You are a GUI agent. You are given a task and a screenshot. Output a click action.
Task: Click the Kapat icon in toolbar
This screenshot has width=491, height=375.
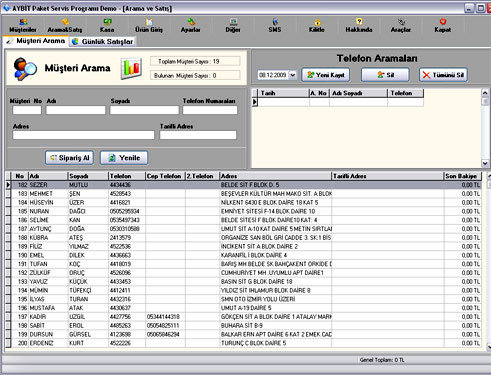tap(443, 26)
